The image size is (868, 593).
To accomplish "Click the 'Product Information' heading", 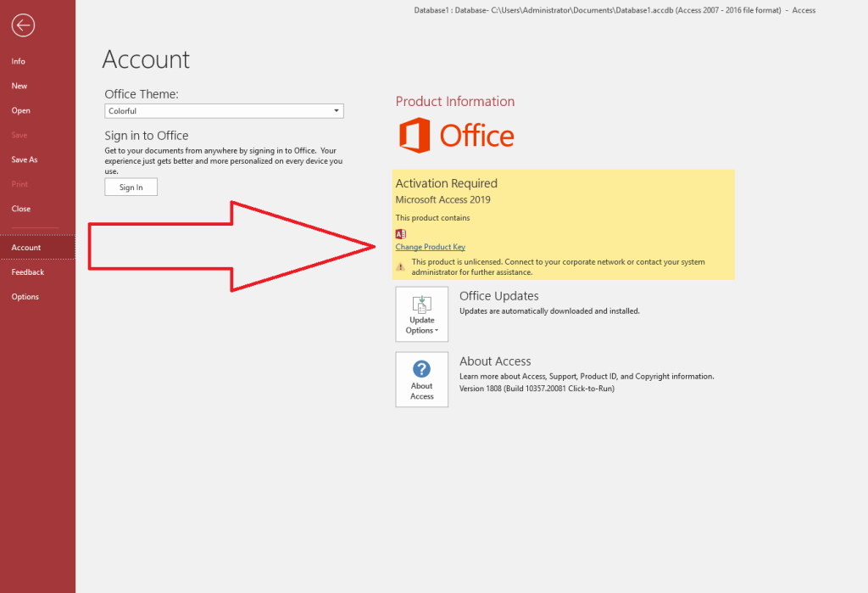I will (x=455, y=102).
